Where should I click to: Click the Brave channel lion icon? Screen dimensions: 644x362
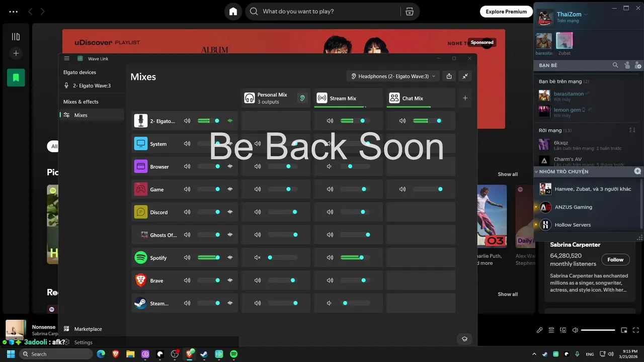(141, 281)
